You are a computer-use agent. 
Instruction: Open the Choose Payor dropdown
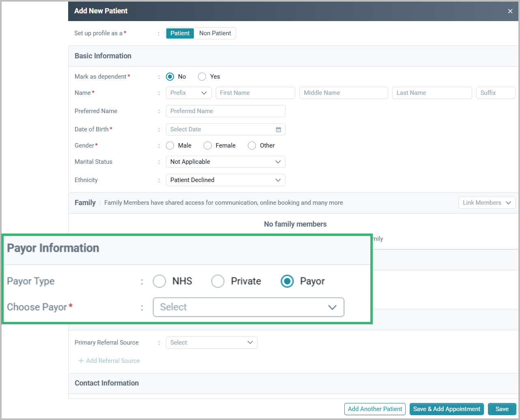[x=249, y=307]
